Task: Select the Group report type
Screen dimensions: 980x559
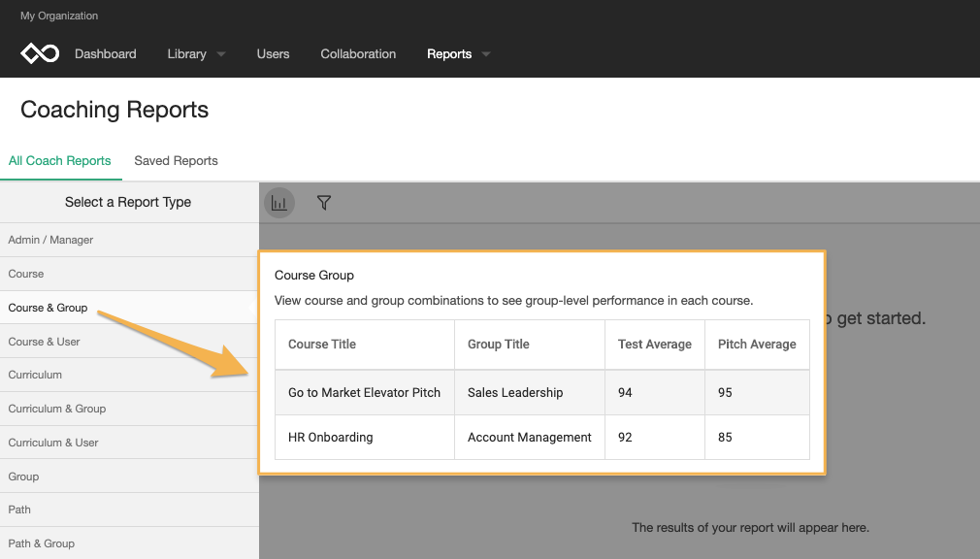Action: (129, 477)
